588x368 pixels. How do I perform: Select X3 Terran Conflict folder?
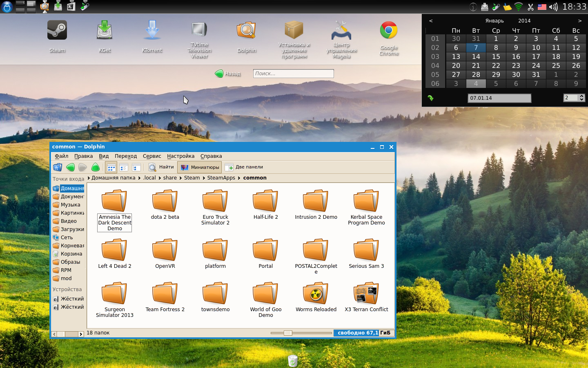(x=366, y=297)
